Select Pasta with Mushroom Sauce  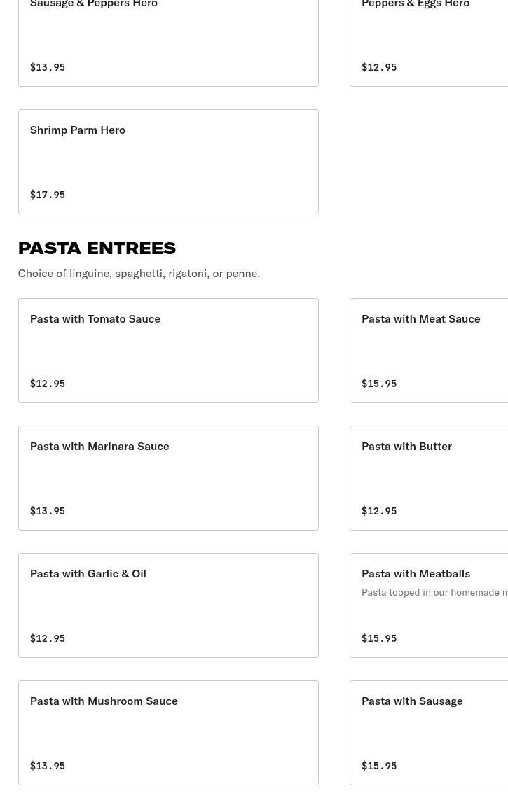click(168, 733)
